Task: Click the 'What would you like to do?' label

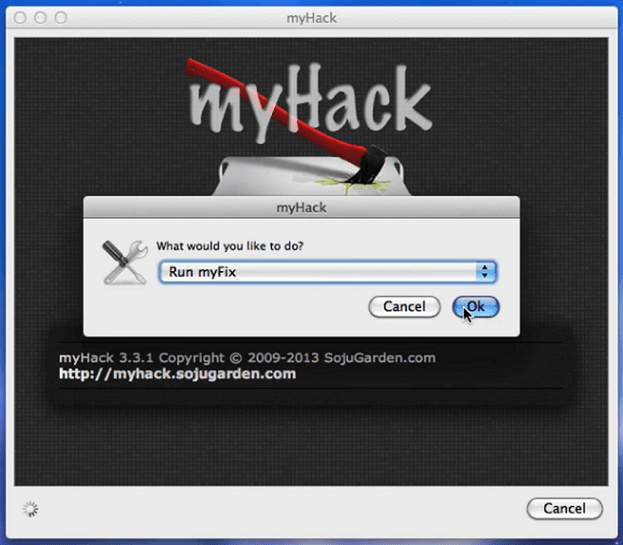Action: pyautogui.click(x=230, y=246)
